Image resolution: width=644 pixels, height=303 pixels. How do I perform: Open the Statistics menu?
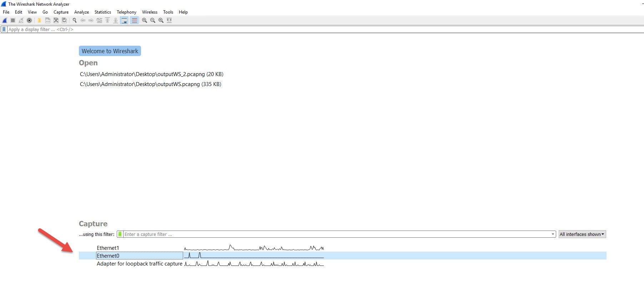click(x=102, y=12)
